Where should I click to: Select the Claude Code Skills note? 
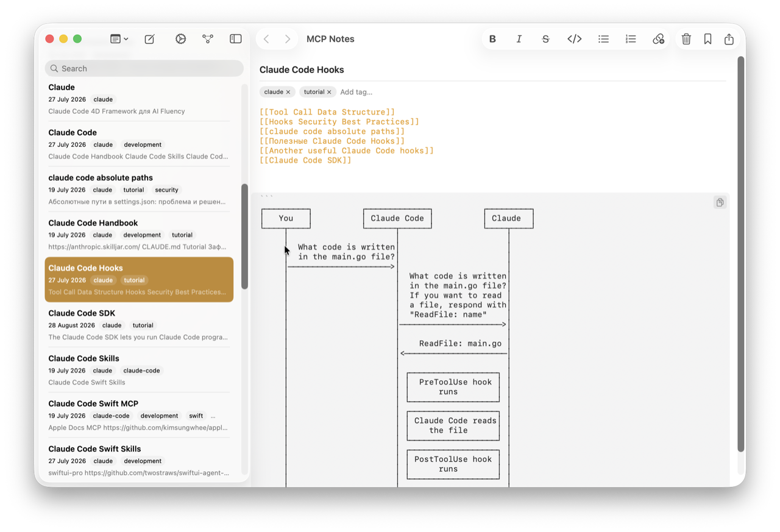(x=139, y=370)
